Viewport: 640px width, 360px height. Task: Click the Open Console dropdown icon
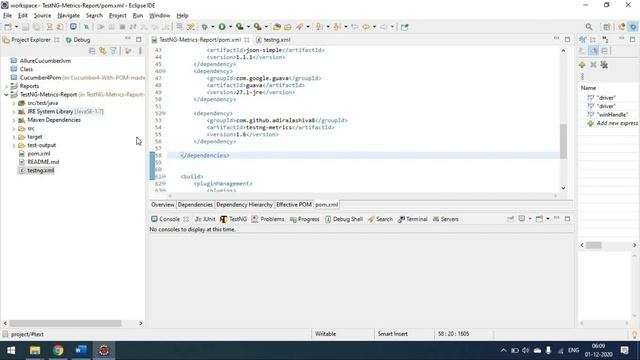click(540, 219)
